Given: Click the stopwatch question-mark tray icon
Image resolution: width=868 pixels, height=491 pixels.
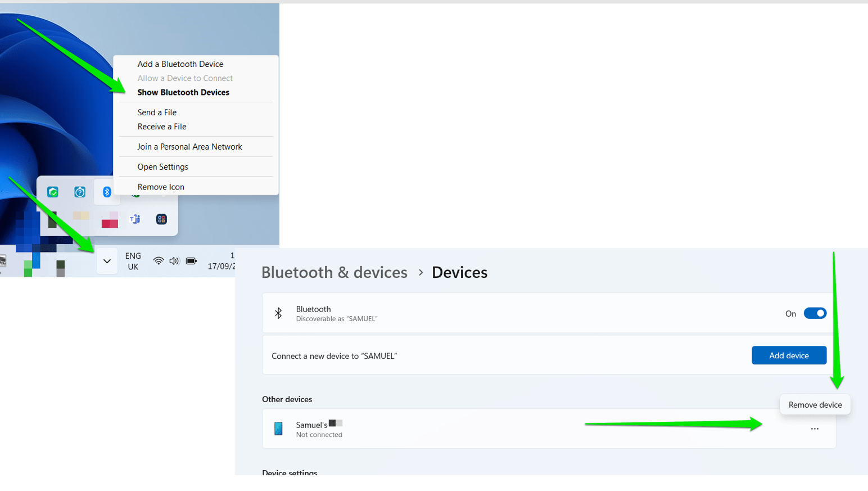Looking at the screenshot, I should point(80,192).
